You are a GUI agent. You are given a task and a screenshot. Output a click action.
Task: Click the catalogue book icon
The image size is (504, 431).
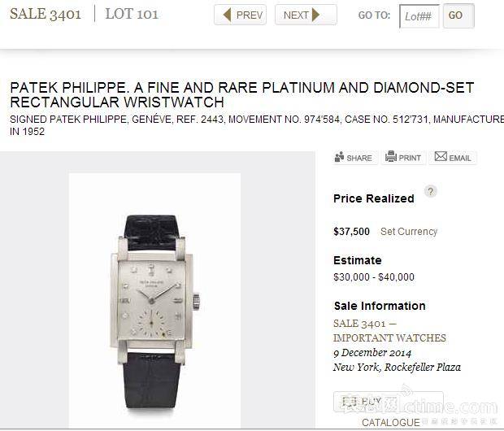coord(350,403)
